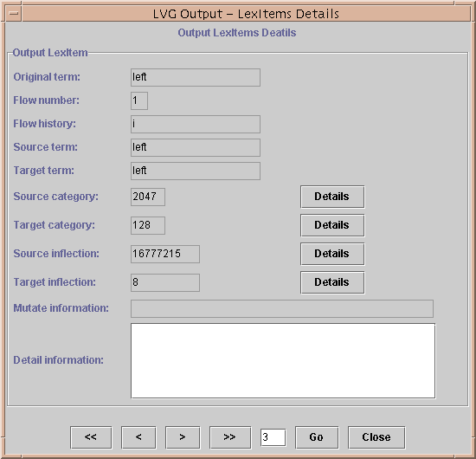Click the Go button

click(x=317, y=437)
